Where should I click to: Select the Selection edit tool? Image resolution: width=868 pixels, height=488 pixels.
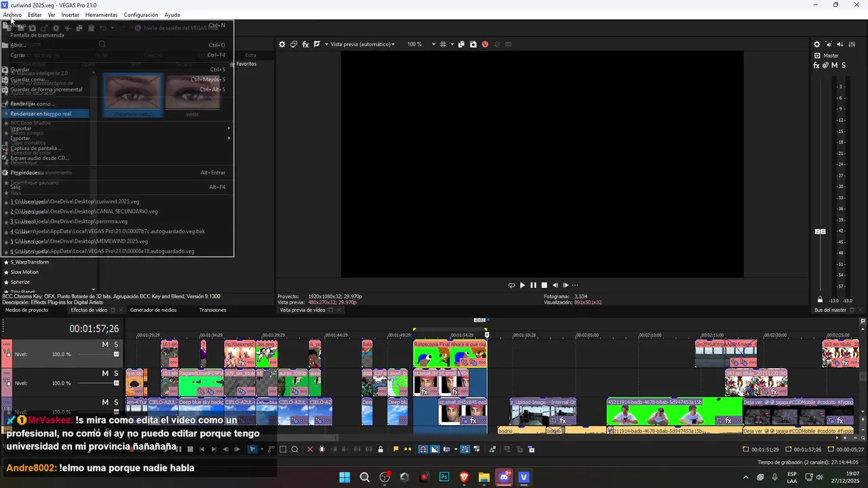click(x=283, y=449)
